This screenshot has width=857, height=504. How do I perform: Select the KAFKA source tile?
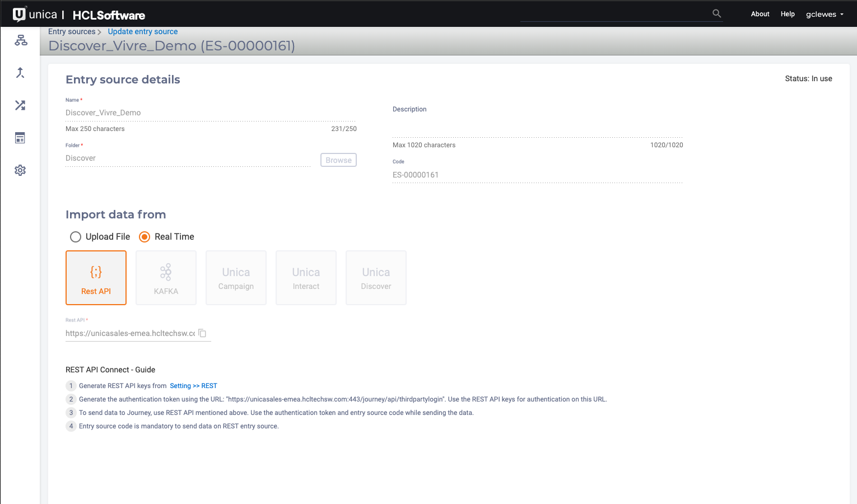tap(166, 278)
